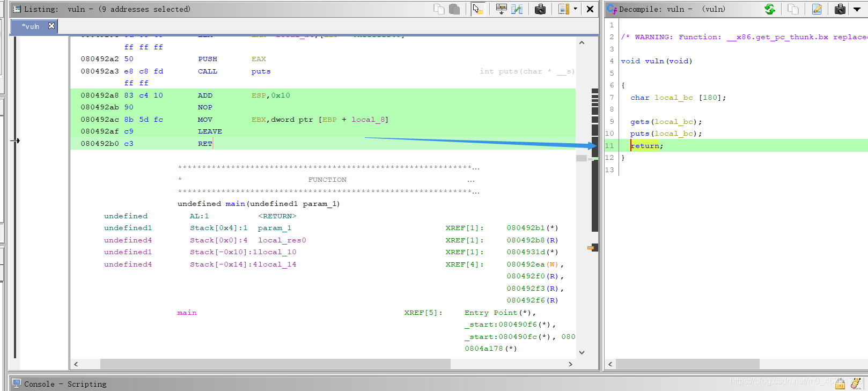868x391 pixels.
Task: Click local_8 operand in the MOV instruction
Action: (367, 120)
